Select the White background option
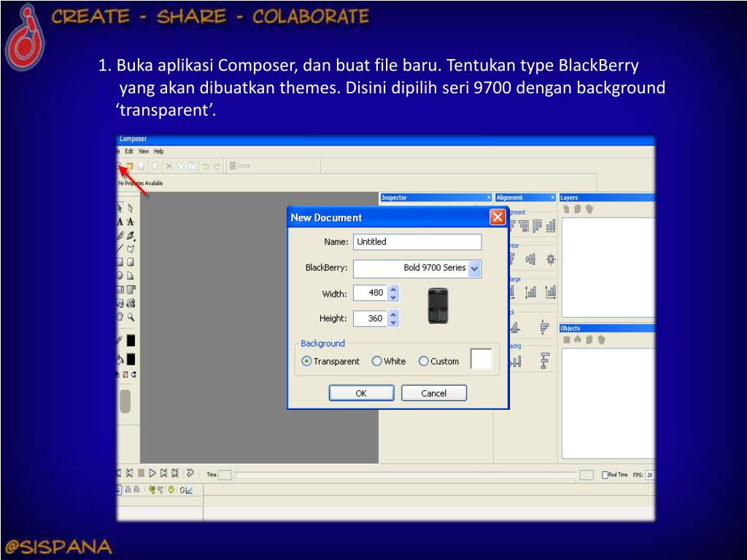 tap(389, 362)
